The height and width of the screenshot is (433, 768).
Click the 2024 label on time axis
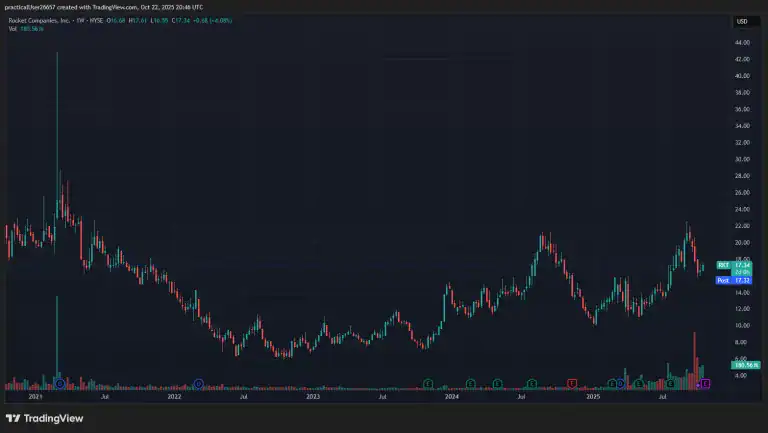452,397
